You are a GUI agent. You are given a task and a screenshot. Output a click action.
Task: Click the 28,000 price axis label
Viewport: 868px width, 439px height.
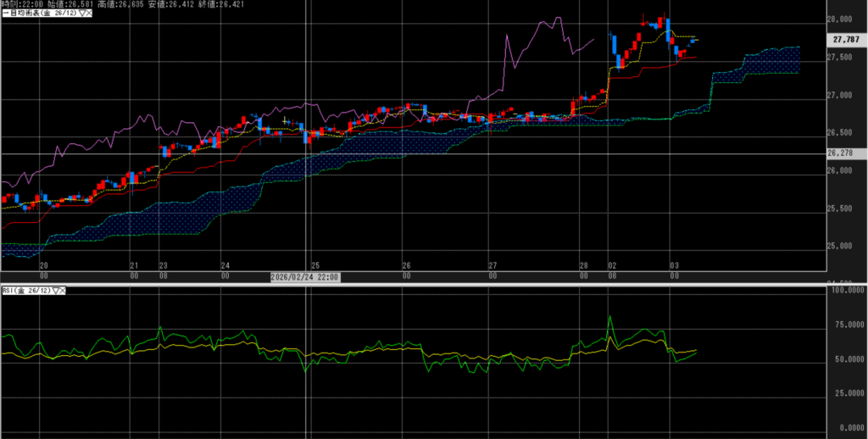(839, 19)
